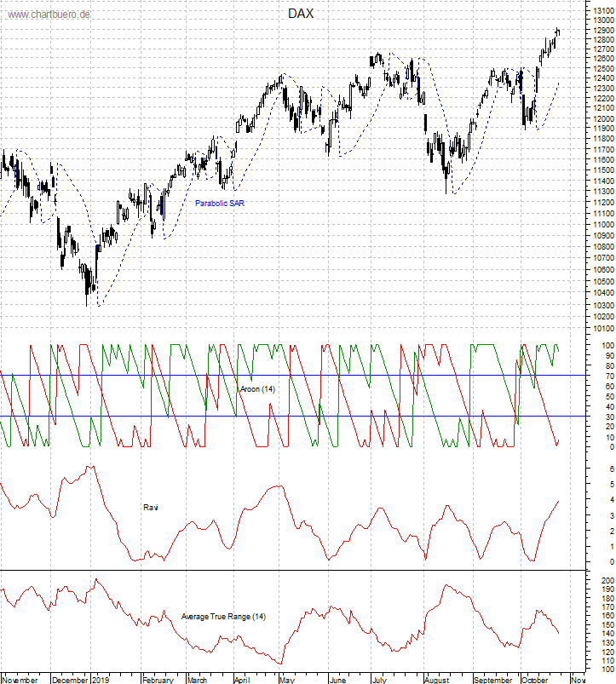616x684 pixels.
Task: Select the 50 value on Aroon scale
Action: pyautogui.click(x=609, y=397)
